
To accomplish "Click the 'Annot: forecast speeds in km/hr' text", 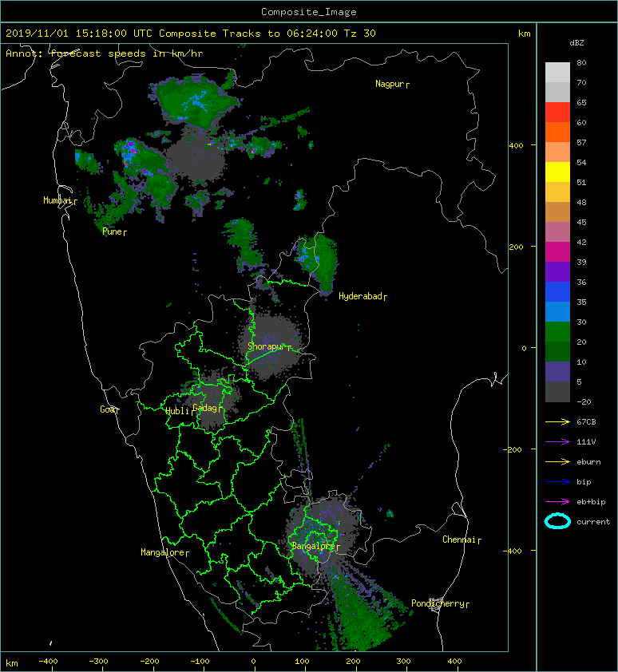I will (x=105, y=53).
